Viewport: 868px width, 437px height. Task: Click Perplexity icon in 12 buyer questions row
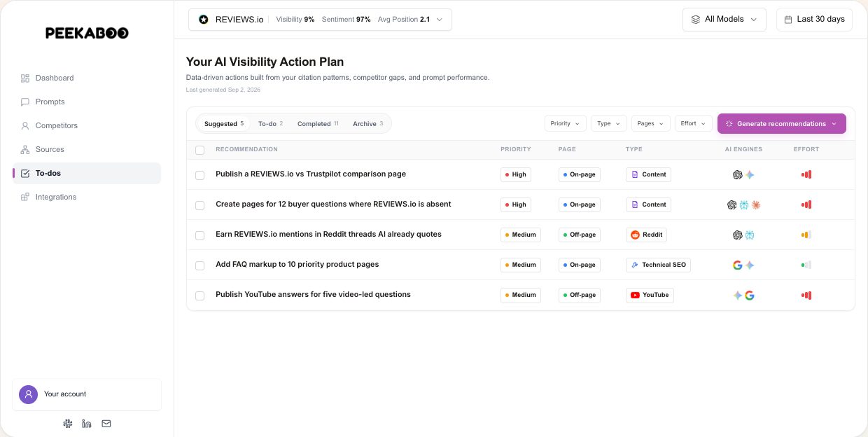(743, 205)
